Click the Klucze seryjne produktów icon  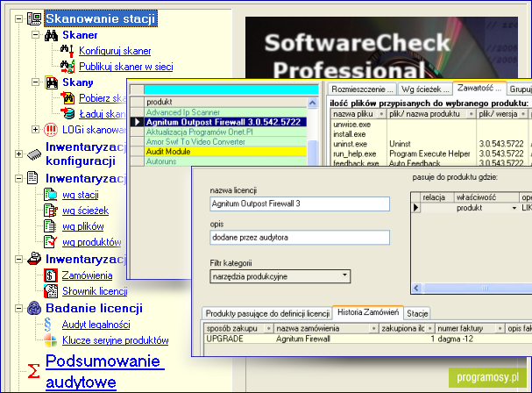point(51,340)
